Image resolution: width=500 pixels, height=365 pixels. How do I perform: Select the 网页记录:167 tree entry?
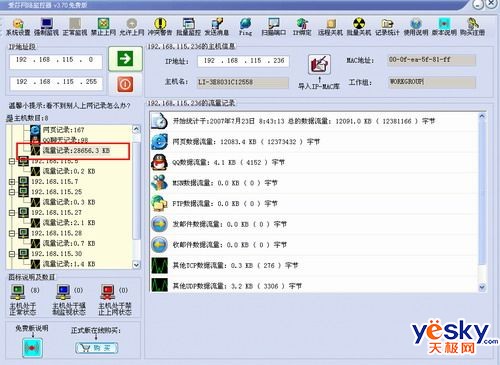click(x=57, y=129)
